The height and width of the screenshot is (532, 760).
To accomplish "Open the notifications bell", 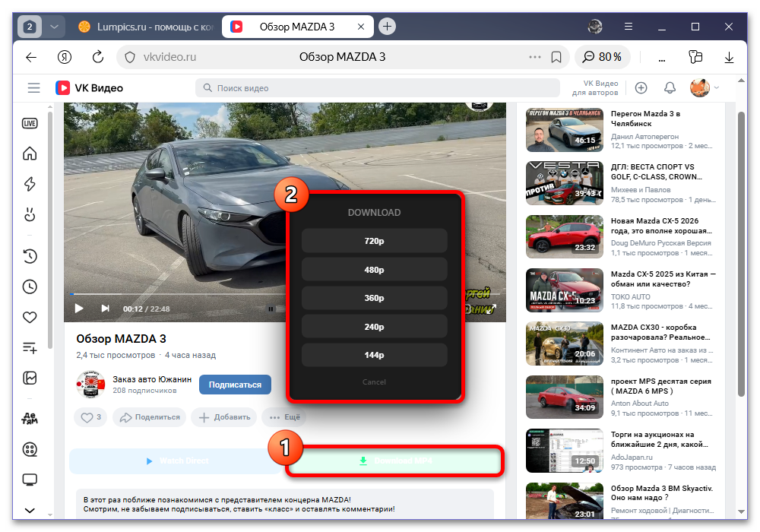I will click(670, 87).
